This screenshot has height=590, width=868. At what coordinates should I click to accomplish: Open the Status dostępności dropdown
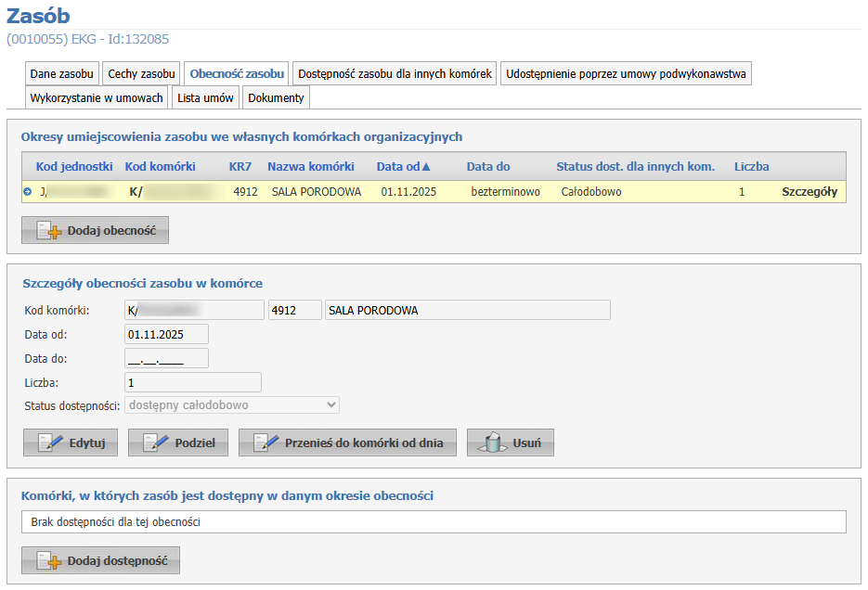(231, 404)
